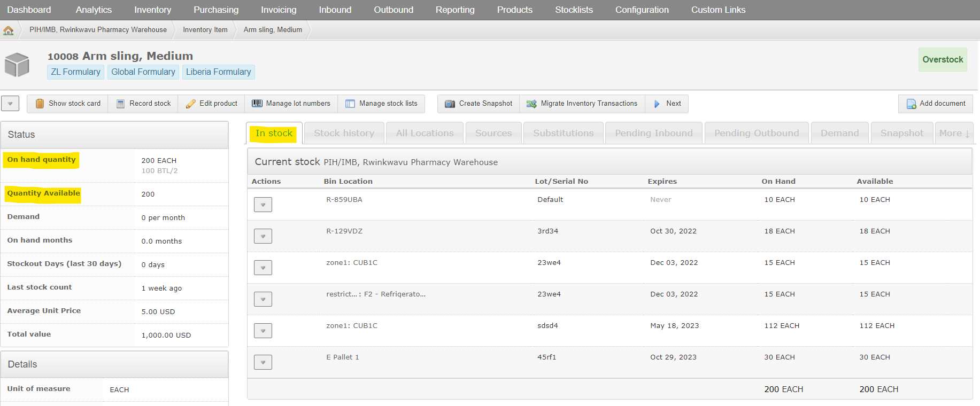Viewport: 980px width, 406px height.
Task: Click the Manage stock lists table icon
Action: pyautogui.click(x=350, y=104)
